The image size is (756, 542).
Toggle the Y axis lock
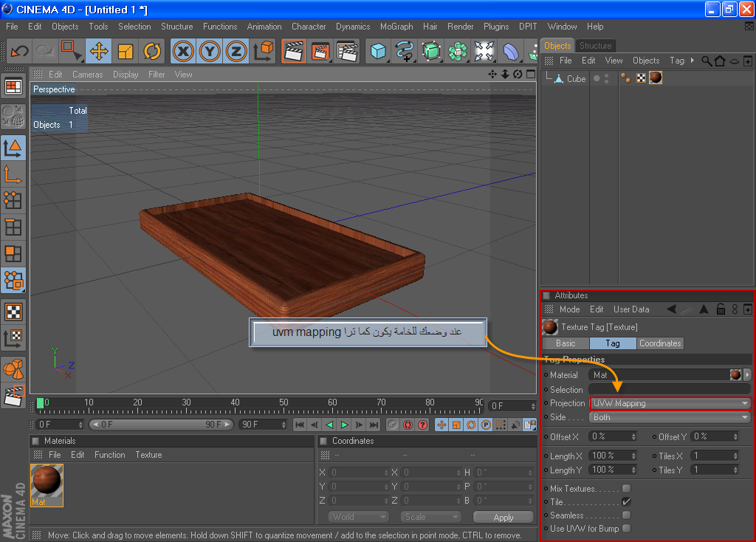pyautogui.click(x=210, y=51)
